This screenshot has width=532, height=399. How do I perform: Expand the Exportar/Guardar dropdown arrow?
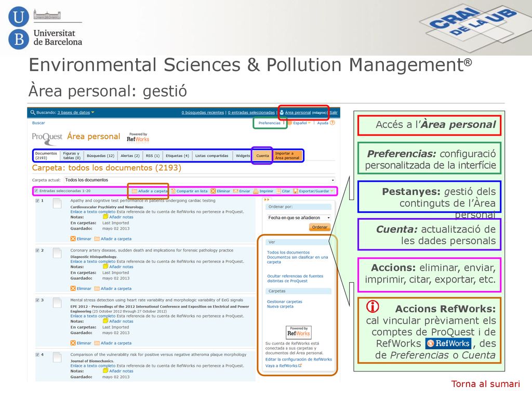pyautogui.click(x=332, y=191)
